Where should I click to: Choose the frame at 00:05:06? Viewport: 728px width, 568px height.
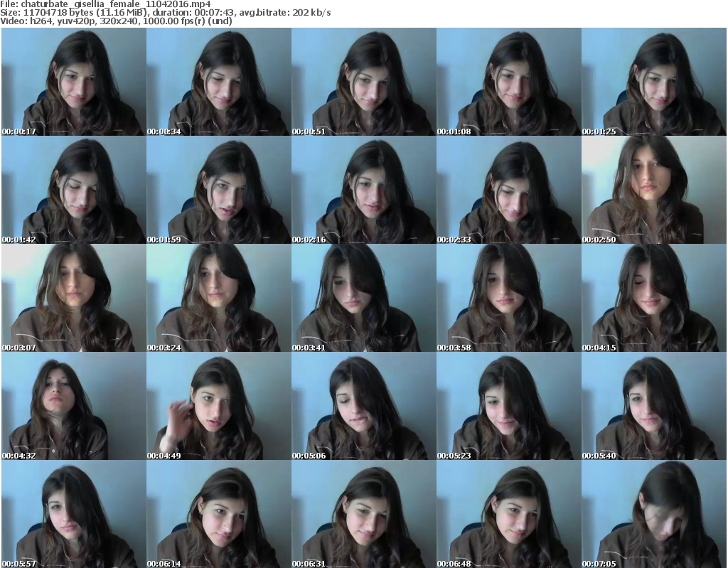363,406
